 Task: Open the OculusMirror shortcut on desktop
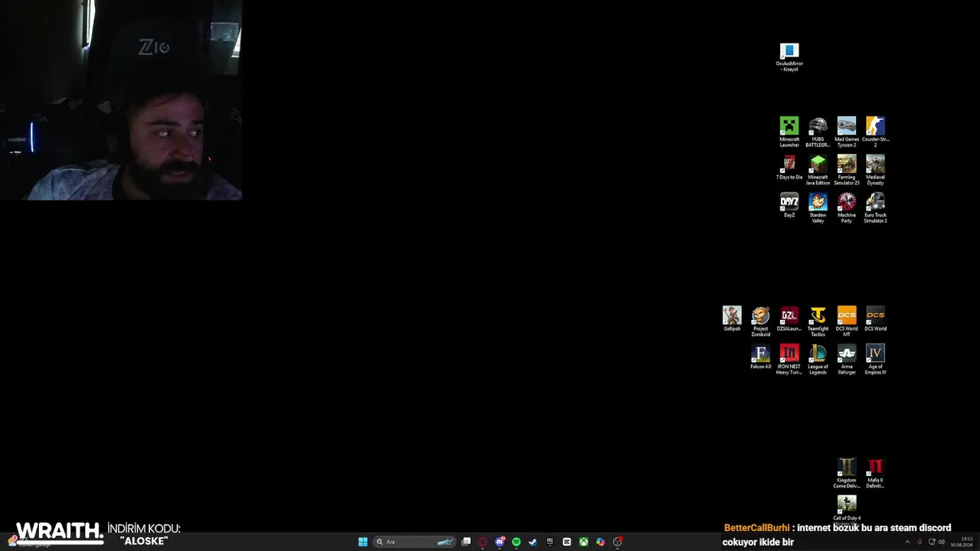(789, 57)
